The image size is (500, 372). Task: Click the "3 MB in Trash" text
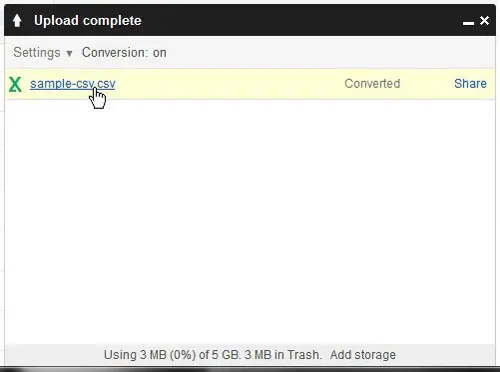coord(283,355)
